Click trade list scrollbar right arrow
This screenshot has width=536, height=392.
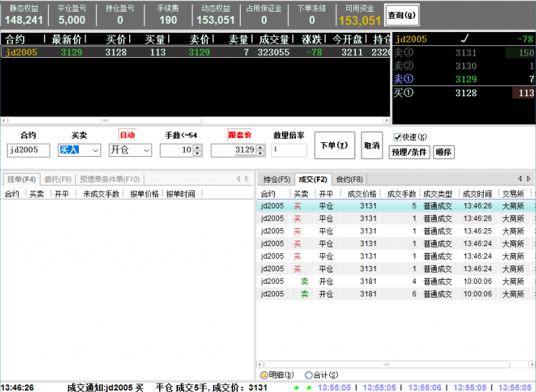click(533, 364)
